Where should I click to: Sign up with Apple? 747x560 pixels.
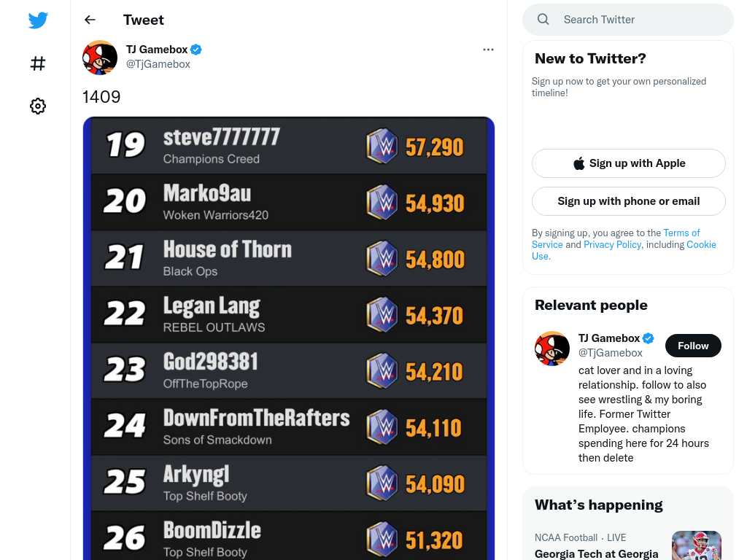coord(628,163)
